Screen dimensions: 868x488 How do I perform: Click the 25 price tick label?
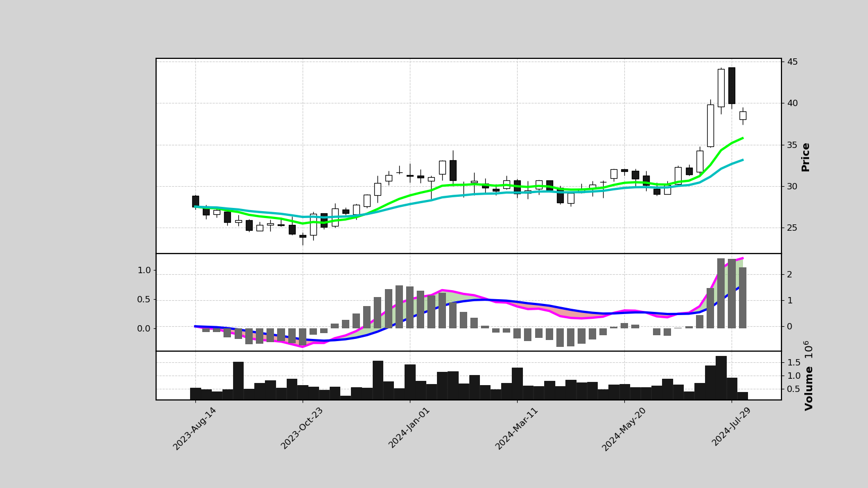pos(792,228)
